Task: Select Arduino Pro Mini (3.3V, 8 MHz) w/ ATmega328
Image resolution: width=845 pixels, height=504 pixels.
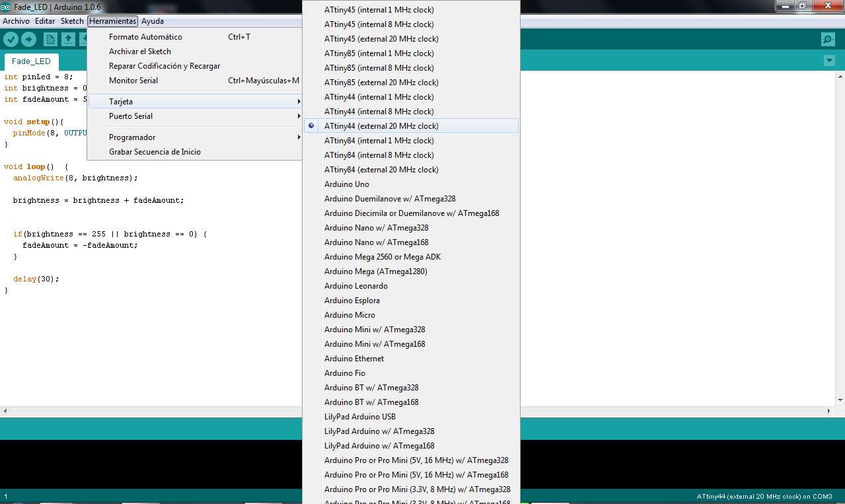Action: click(x=411, y=489)
